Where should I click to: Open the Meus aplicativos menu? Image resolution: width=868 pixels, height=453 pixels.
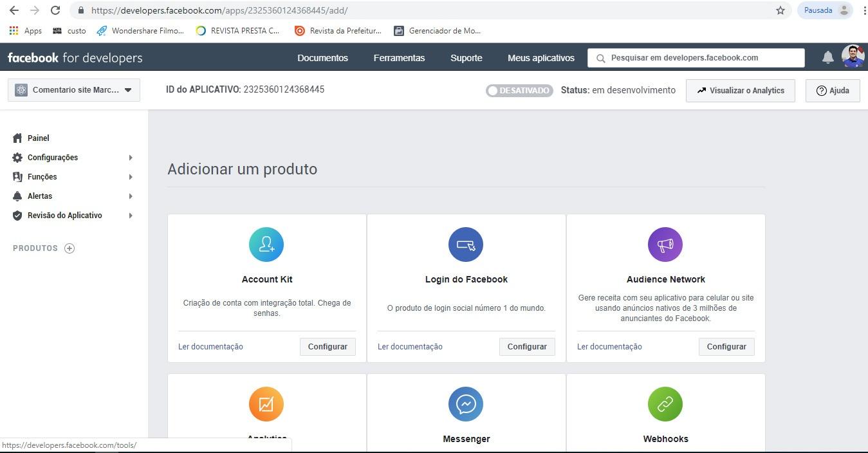(x=541, y=58)
